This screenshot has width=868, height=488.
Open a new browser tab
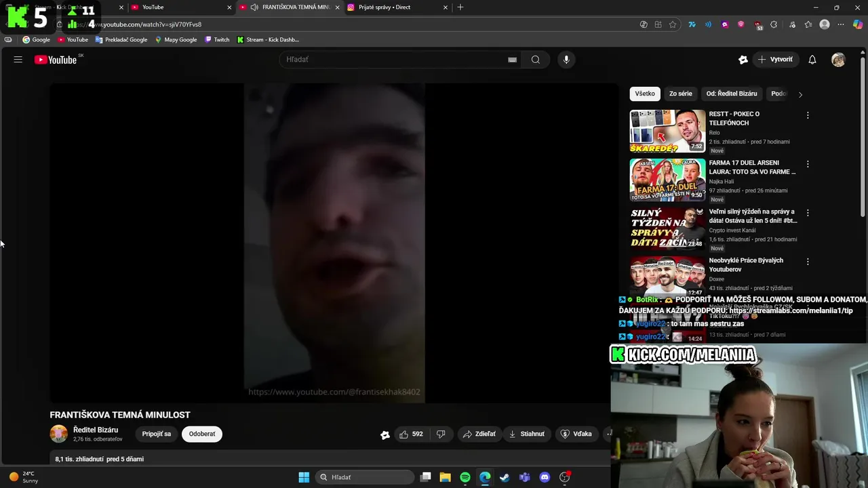click(x=460, y=7)
